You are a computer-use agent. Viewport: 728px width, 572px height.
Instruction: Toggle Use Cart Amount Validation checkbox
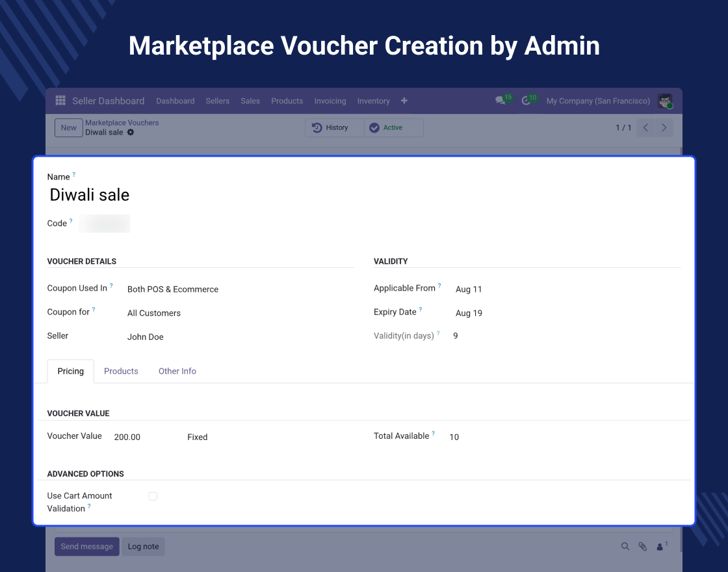(153, 497)
